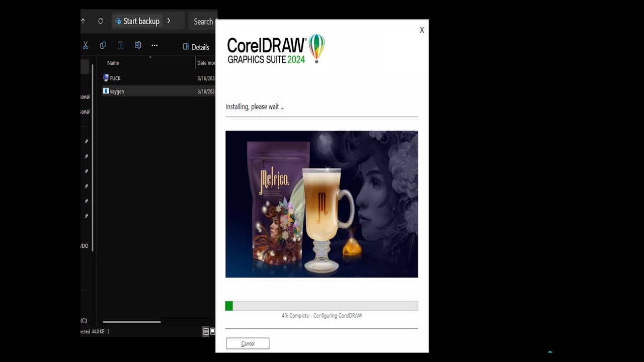Click '4% Complete - Configuring CorelDRAW' status
Image resolution: width=644 pixels, height=362 pixels.
point(321,316)
